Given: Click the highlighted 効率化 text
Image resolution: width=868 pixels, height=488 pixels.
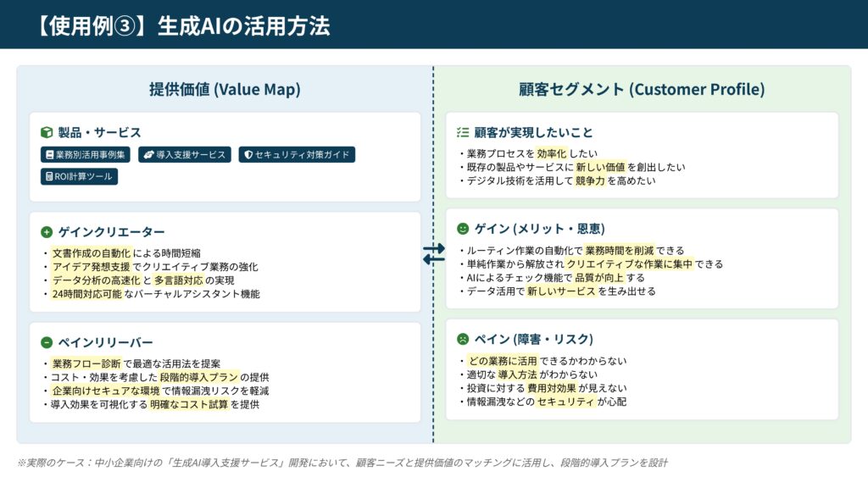Looking at the screenshot, I should (551, 154).
